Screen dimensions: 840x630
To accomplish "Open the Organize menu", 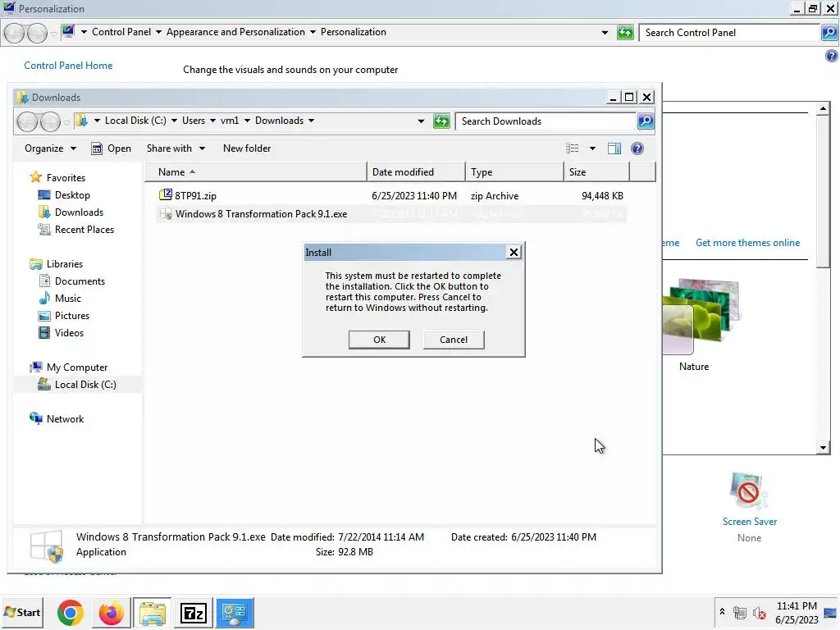I will pos(50,148).
